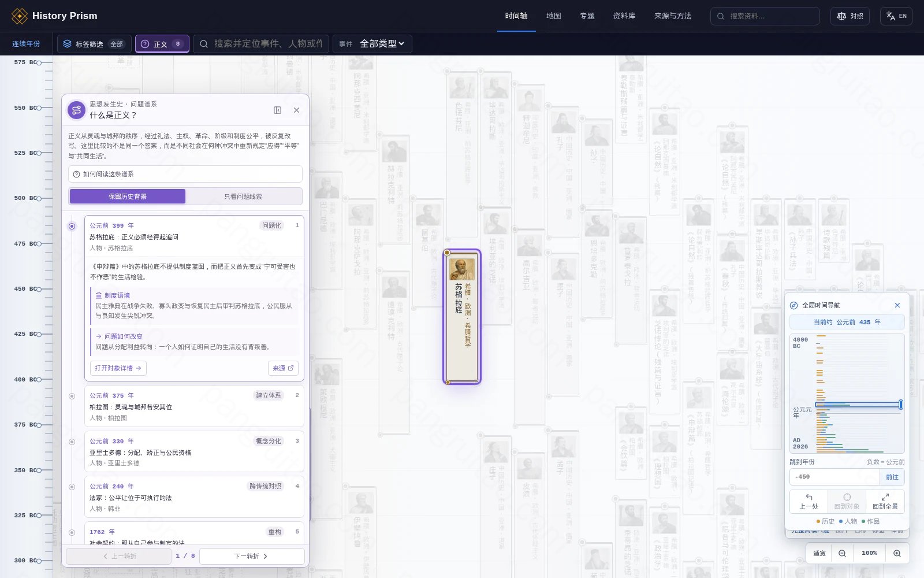Go to 下一转折
This screenshot has width=924, height=578.
pos(252,556)
